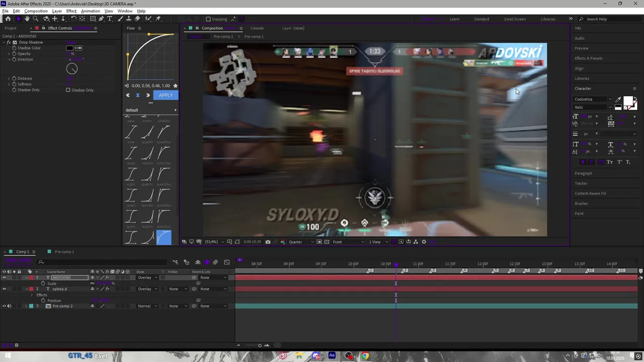Hide the ARDOVSKI layer with its eye

point(4,278)
